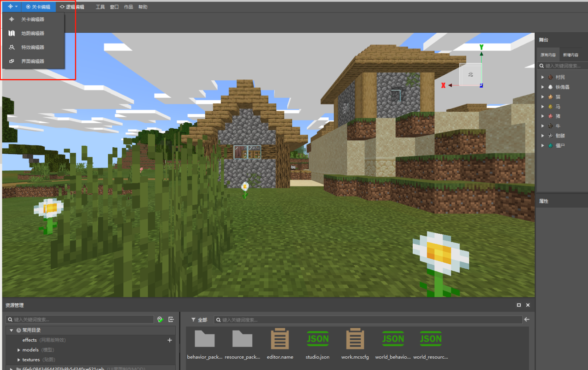Viewport: 588px width, 370px height.
Task: Expand the 猫 entity group
Action: (542, 97)
